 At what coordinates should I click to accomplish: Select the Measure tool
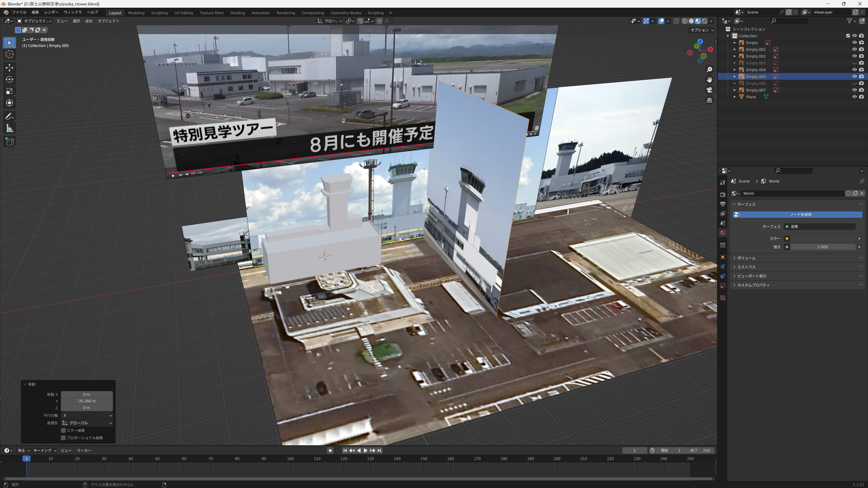(9, 128)
